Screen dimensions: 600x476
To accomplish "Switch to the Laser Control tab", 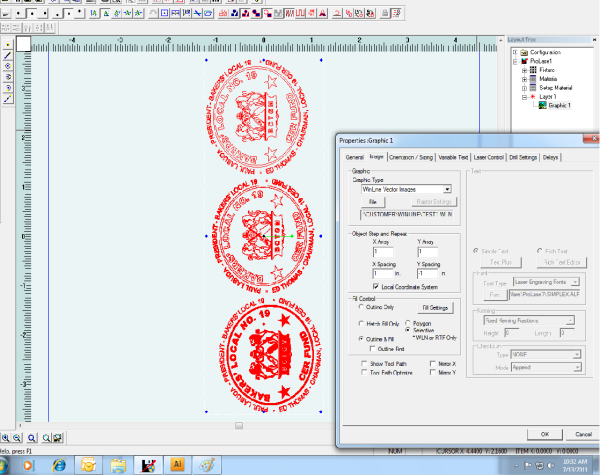I will pyautogui.click(x=488, y=157).
